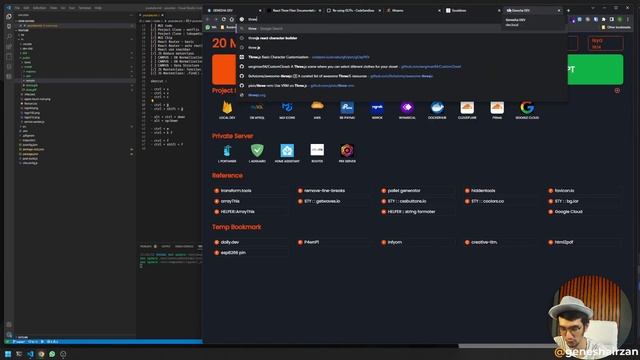Open the Chrome extensions puzzle icon
Image resolution: width=640 pixels, height=360 pixels.
tap(604, 19)
